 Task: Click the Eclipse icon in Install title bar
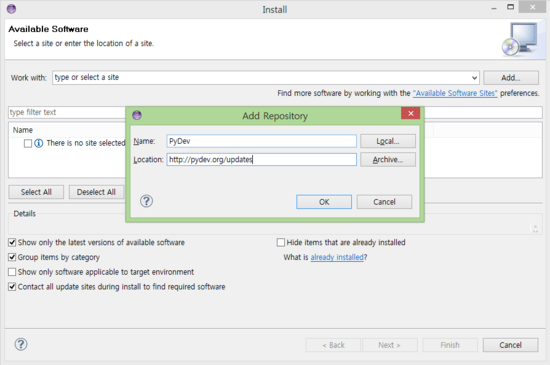tap(12, 9)
